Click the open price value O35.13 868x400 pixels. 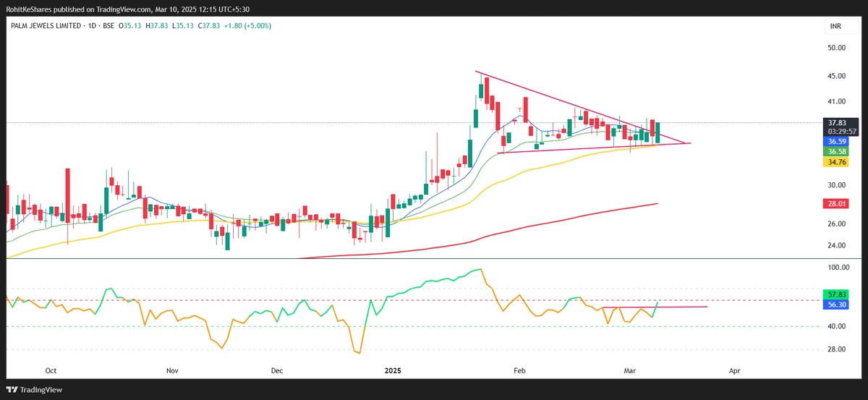tap(132, 26)
